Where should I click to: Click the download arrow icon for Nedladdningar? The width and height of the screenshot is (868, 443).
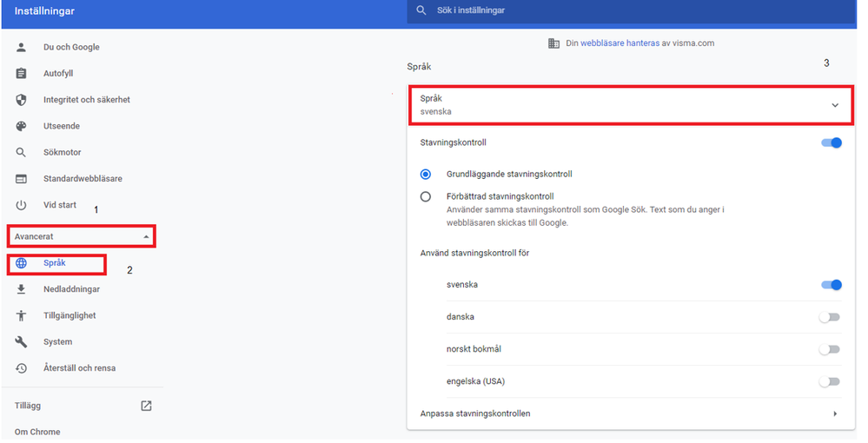(x=21, y=289)
